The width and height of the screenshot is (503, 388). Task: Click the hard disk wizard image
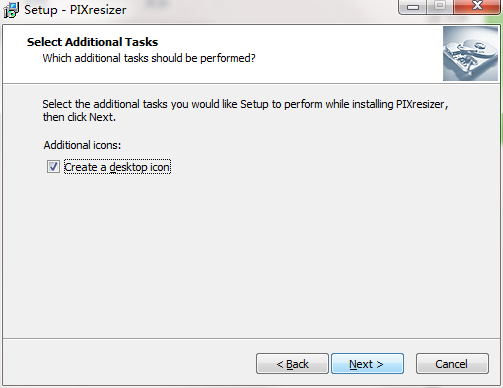click(x=470, y=54)
